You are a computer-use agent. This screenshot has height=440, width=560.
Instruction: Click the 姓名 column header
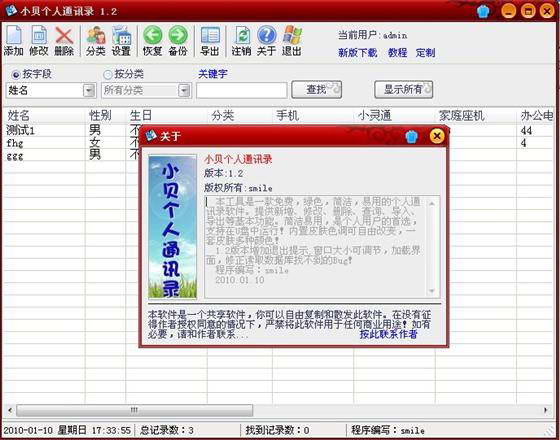[44, 116]
